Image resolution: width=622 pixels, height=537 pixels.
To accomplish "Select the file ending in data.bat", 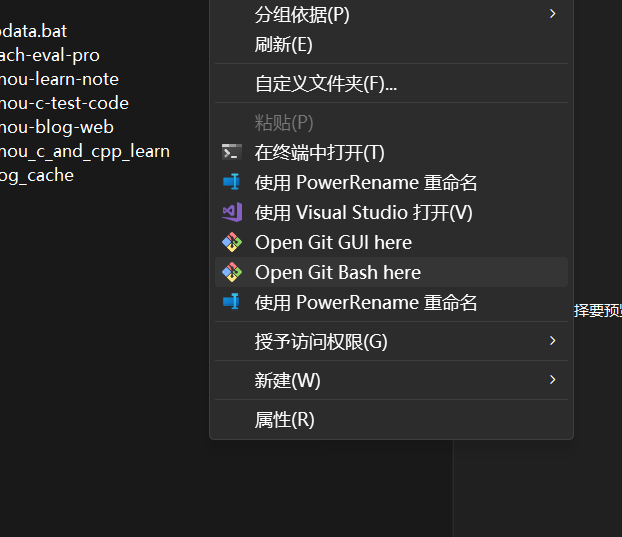I will click(34, 31).
